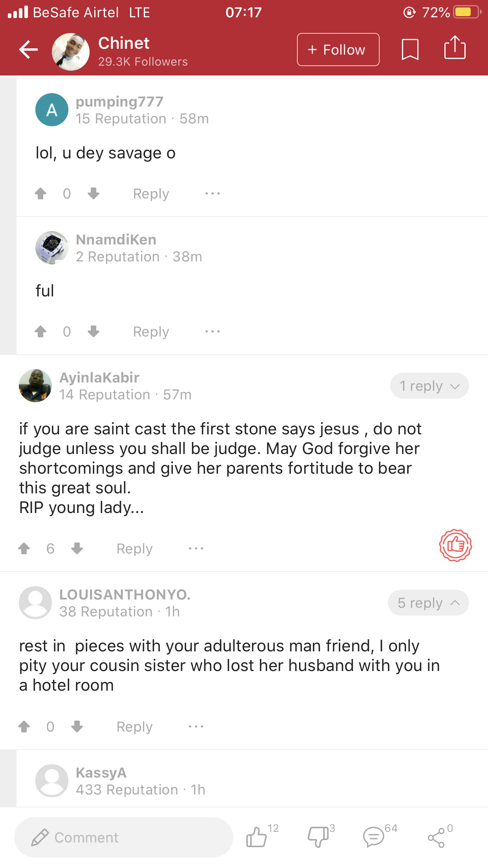Tap the back arrow in header
Screen dimensions: 488x868
[x=28, y=50]
